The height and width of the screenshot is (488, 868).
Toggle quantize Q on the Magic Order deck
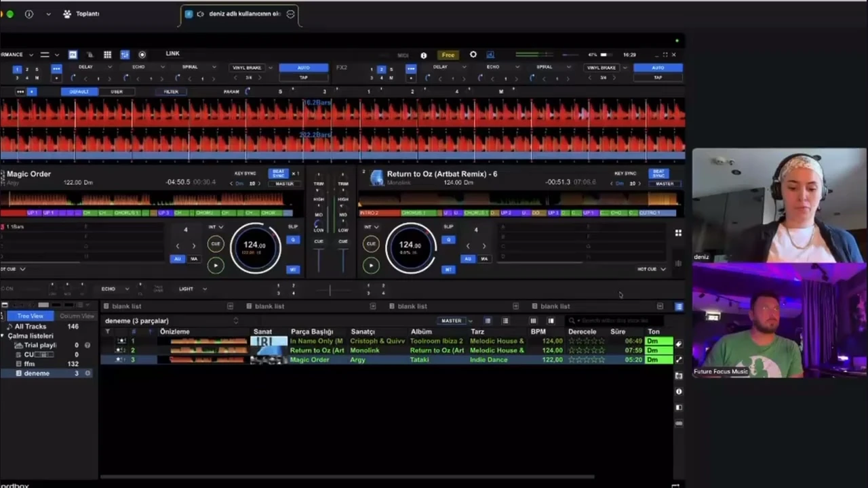293,239
